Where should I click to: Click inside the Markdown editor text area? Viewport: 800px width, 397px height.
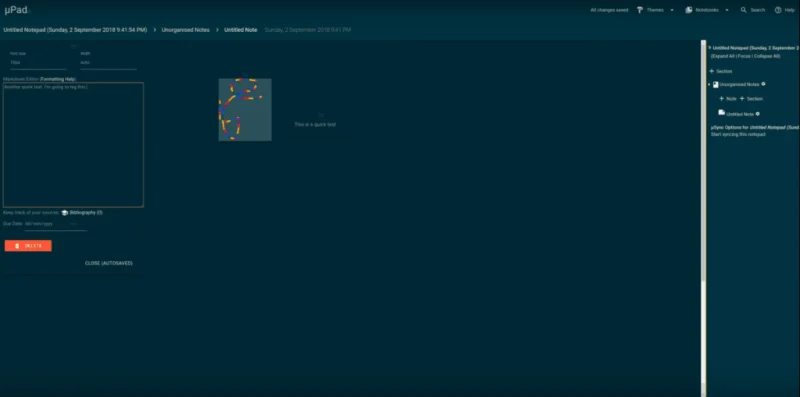[73, 145]
